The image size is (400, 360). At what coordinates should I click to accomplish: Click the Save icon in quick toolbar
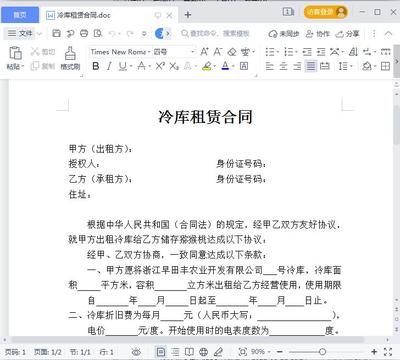click(57, 33)
